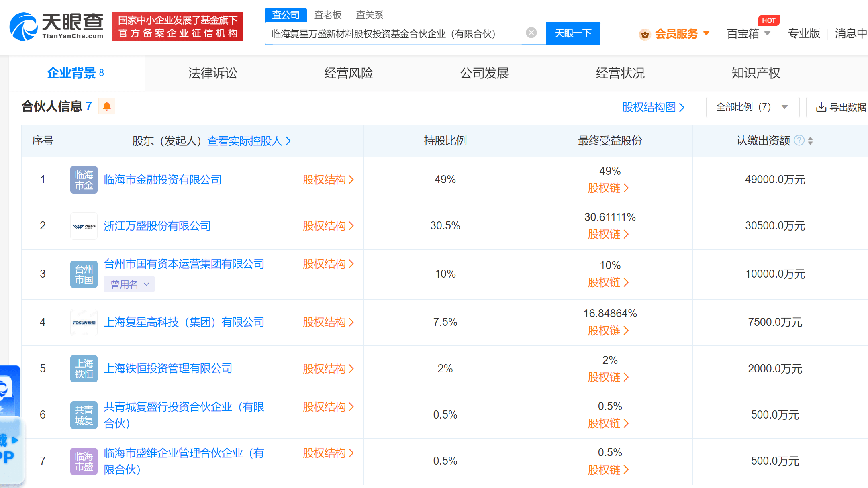Open 股权链 in row 7 临海市盛维
The image size is (868, 488).
pos(608,470)
